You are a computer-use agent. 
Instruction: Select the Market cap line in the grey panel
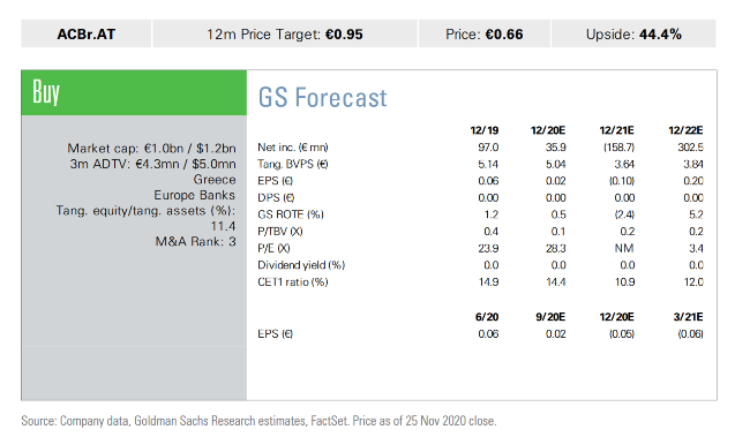(152, 148)
